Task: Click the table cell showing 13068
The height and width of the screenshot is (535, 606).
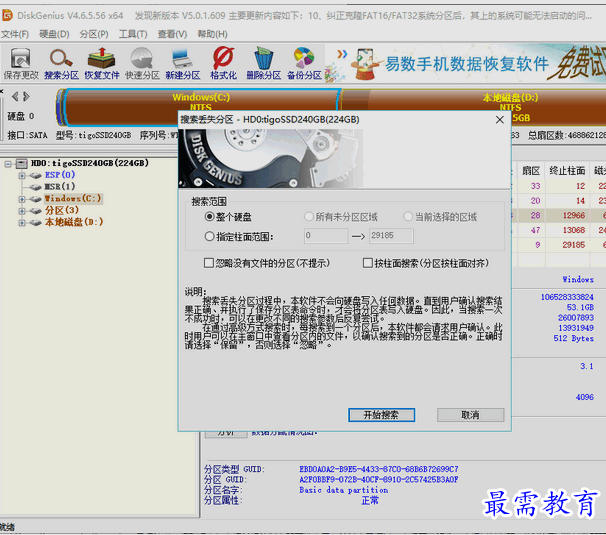Action: tap(567, 230)
